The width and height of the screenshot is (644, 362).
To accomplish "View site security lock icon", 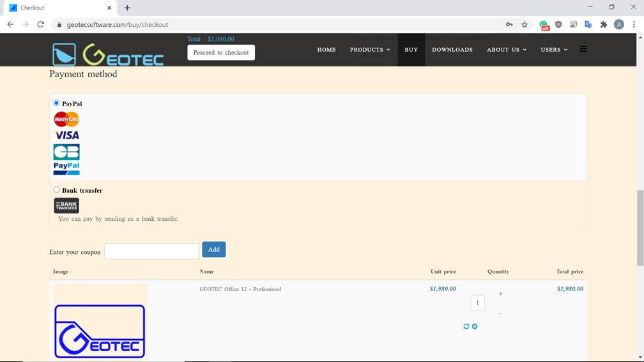I will click(59, 25).
